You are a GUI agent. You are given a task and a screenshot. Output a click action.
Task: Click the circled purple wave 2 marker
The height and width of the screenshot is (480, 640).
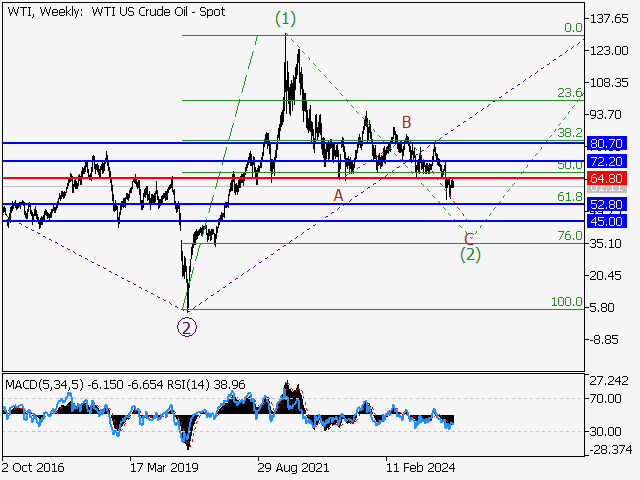tap(186, 324)
